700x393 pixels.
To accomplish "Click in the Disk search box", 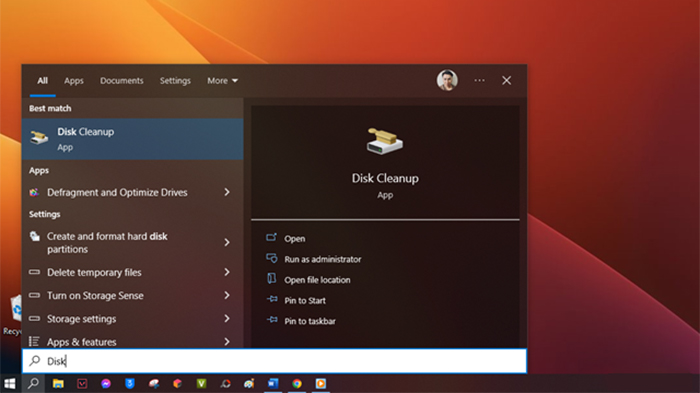I will click(x=274, y=361).
